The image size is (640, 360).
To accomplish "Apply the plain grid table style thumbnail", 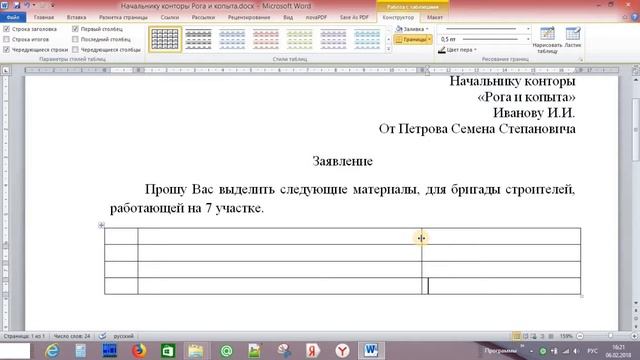I will tap(165, 40).
